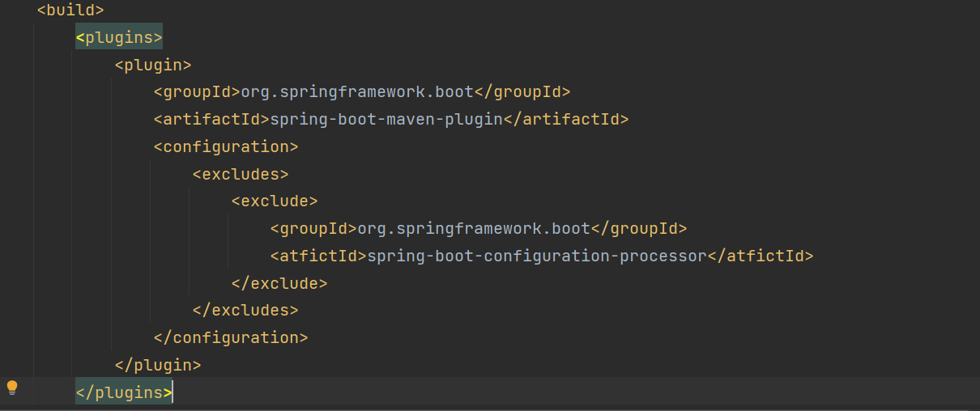Click the opening artifactId tag

pyautogui.click(x=211, y=120)
